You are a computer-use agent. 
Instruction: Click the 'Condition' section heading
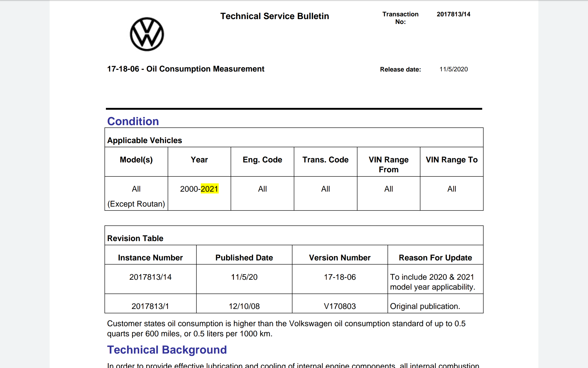pos(133,121)
